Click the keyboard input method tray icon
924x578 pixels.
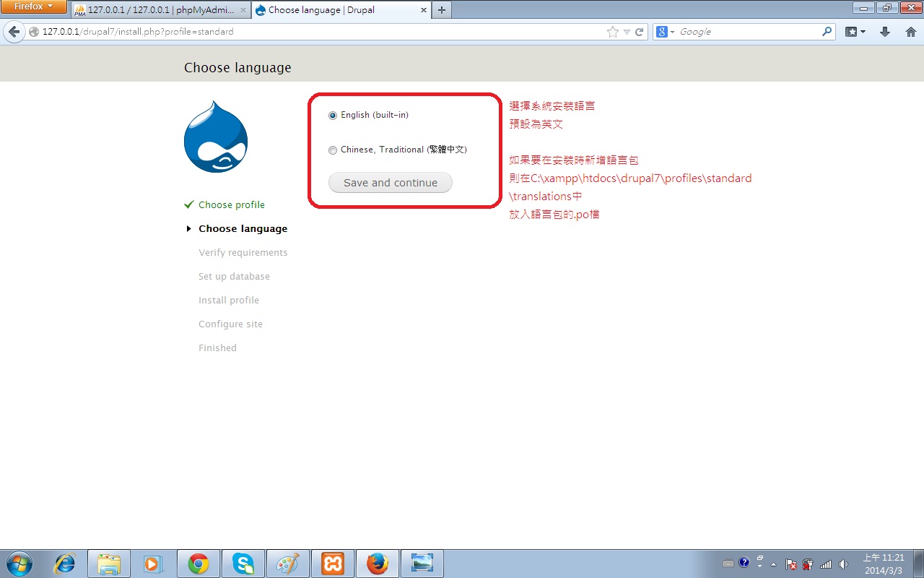[x=728, y=564]
